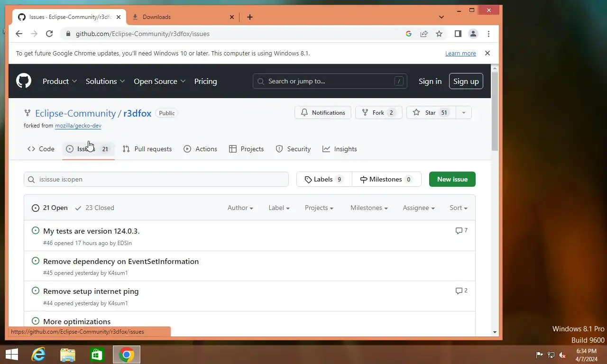This screenshot has height=364, width=607.
Task: Open the Action Center flag icon
Action: click(x=539, y=355)
